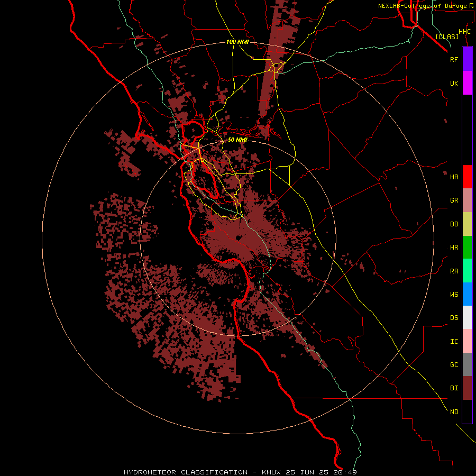The image size is (476, 476).
Task: Click the RA legend label
Action: [x=454, y=271]
